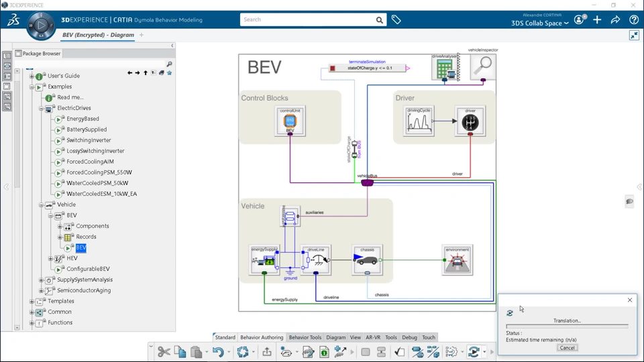The image size is (644, 362).
Task: Select ConfigurableBEV tree item
Action: pos(89,269)
